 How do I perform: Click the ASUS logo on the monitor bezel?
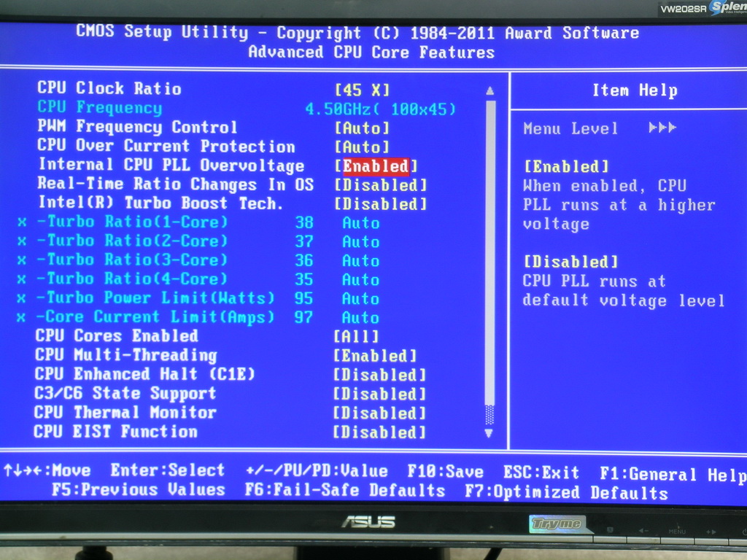(x=368, y=522)
